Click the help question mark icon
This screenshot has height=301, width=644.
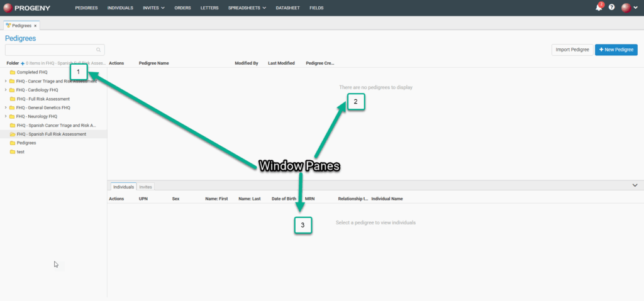[x=611, y=8]
